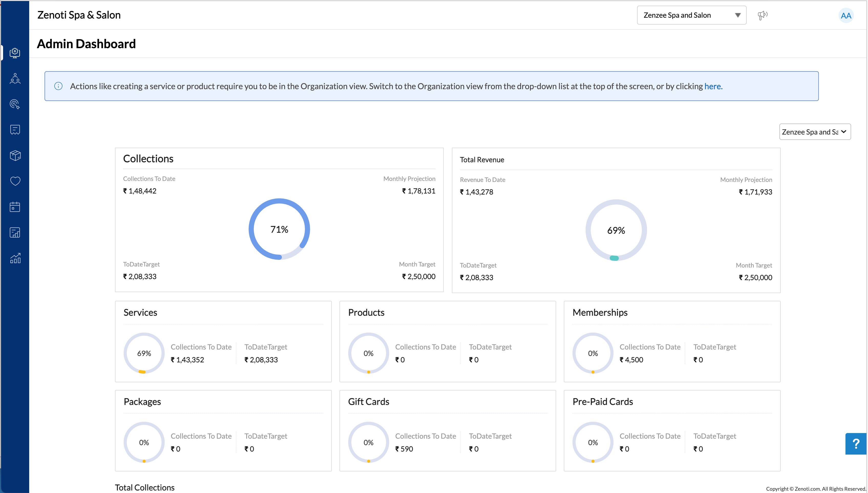Screen dimensions: 868x493
Task: Select the Employees icon in the sidebar
Action: pyautogui.click(x=15, y=78)
